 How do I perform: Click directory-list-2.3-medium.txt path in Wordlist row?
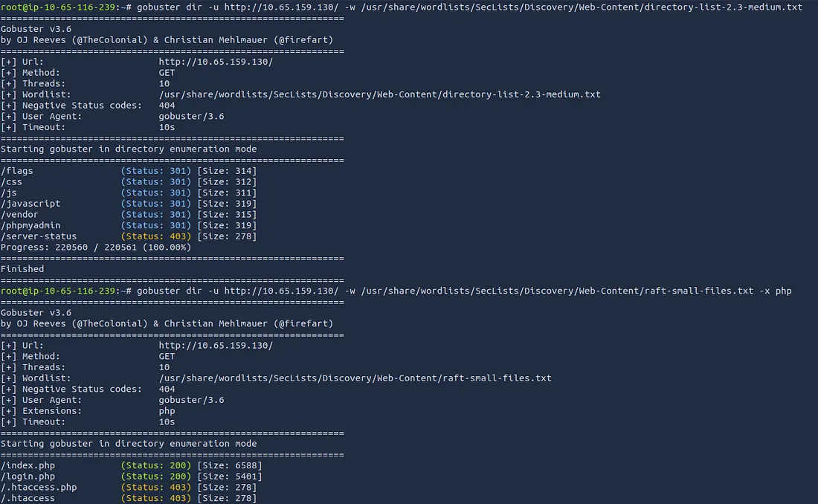379,94
